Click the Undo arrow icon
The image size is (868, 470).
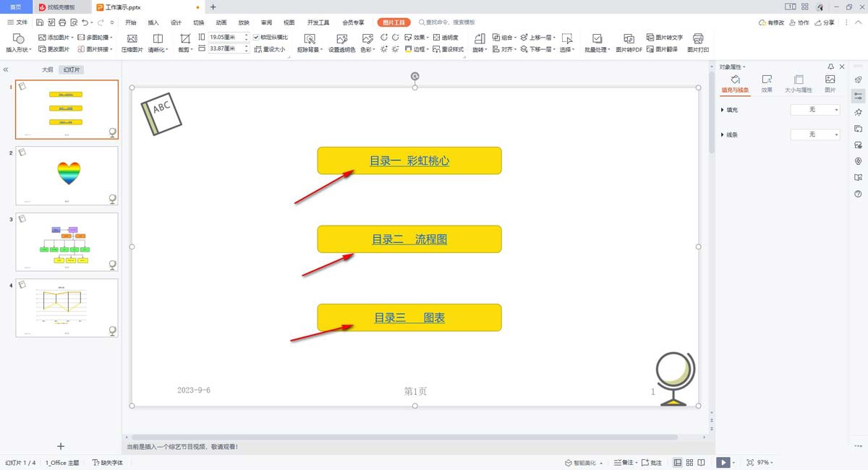[x=85, y=22]
